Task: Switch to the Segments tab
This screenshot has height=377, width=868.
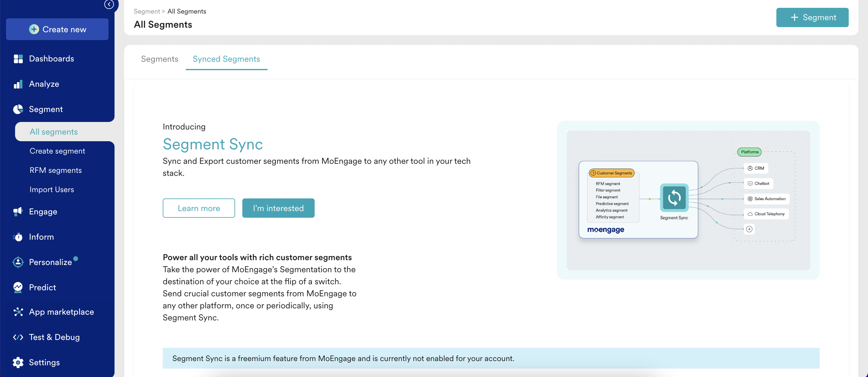Action: point(159,59)
